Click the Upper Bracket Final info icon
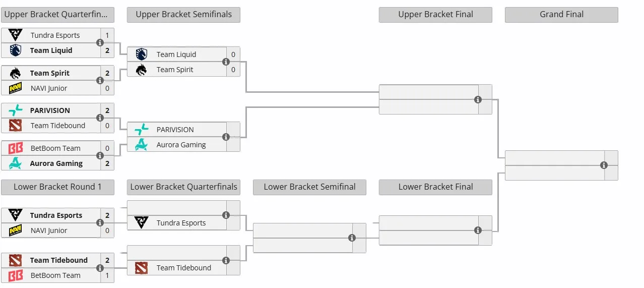The image size is (644, 288). coord(478,99)
